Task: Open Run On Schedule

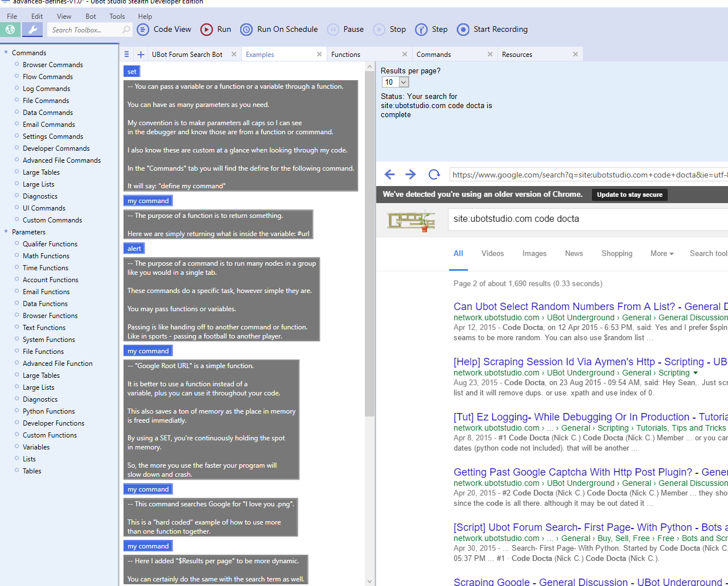Action: (279, 30)
